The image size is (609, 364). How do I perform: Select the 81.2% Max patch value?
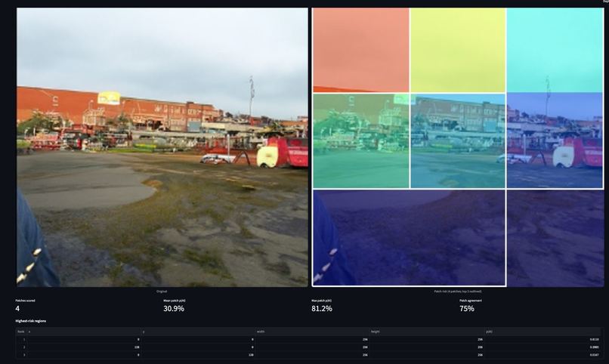click(322, 309)
